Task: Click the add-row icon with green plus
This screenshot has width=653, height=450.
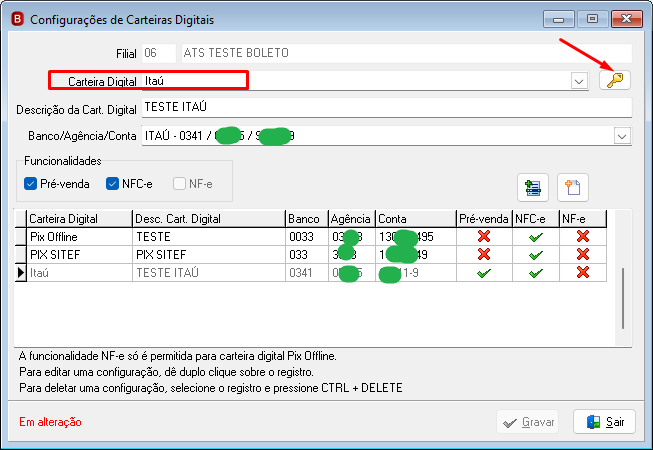Action: tap(533, 187)
